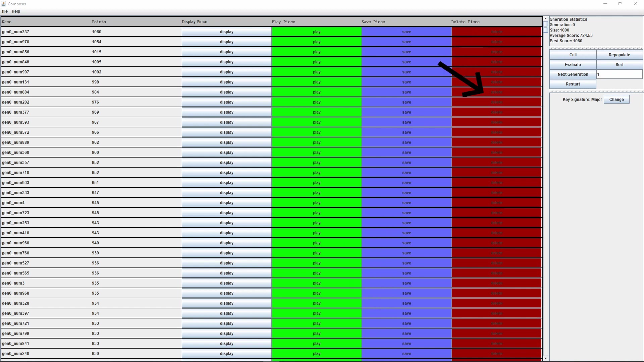Click the Save Piece column header

[406, 22]
